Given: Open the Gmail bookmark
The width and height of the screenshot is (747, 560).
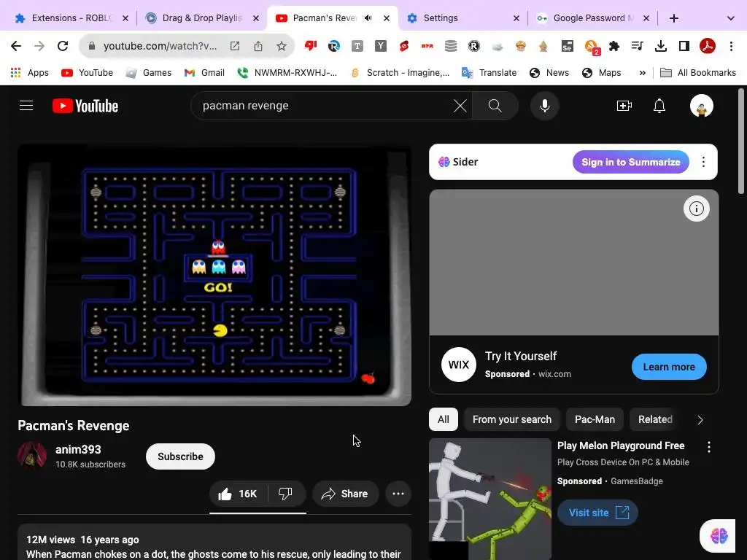Looking at the screenshot, I should [x=204, y=73].
